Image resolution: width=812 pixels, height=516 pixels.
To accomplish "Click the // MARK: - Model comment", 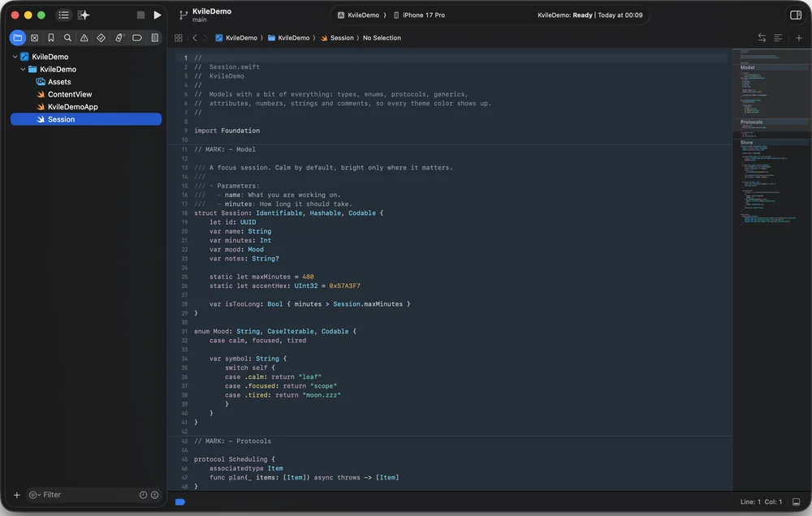I will [225, 149].
